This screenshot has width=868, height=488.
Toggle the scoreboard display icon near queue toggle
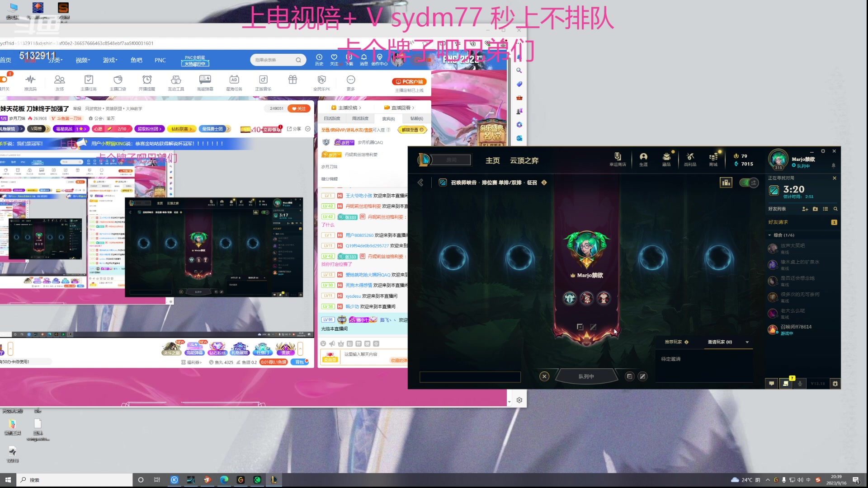click(726, 183)
